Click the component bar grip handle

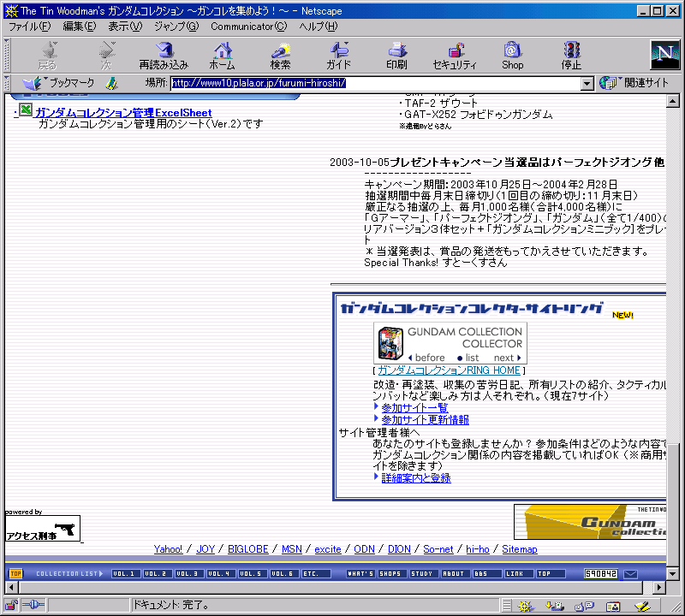[506, 606]
